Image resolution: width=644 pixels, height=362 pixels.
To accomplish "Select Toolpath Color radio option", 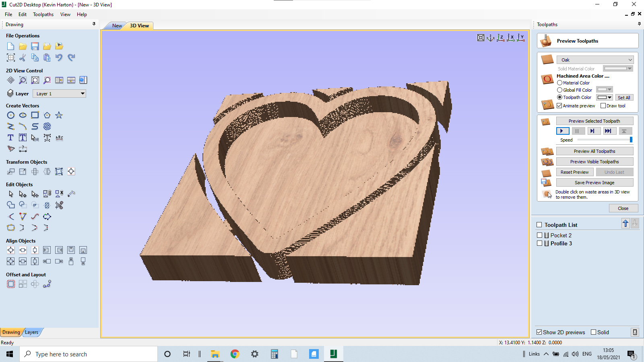I will 559,97.
